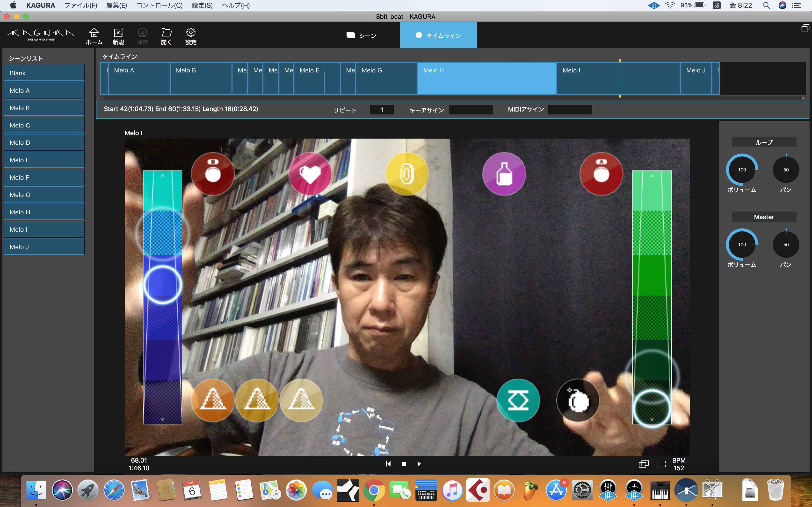Toggle fullscreen view of camera
The width and height of the screenshot is (812, 507).
point(661,464)
